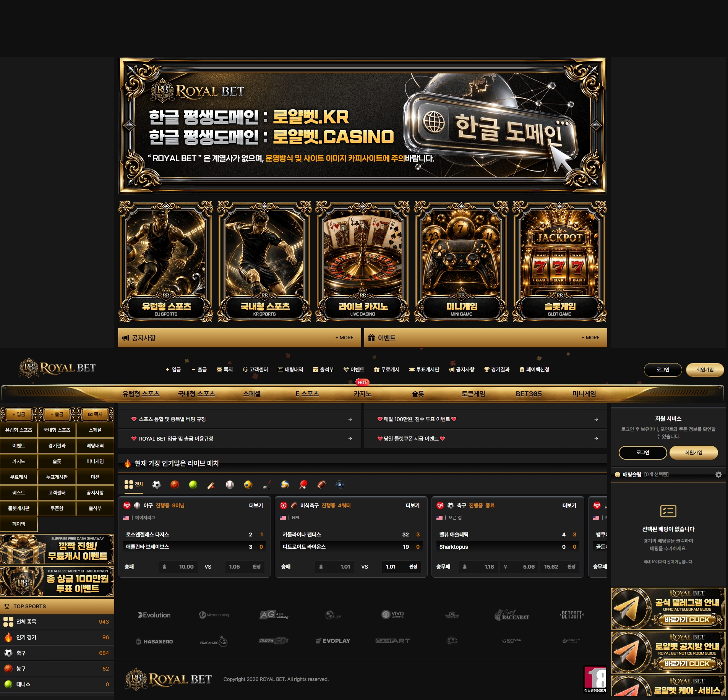Viewport: 728px width, 700px height.
Task: Click 더보기 on the 야구 match card
Action: [x=256, y=505]
